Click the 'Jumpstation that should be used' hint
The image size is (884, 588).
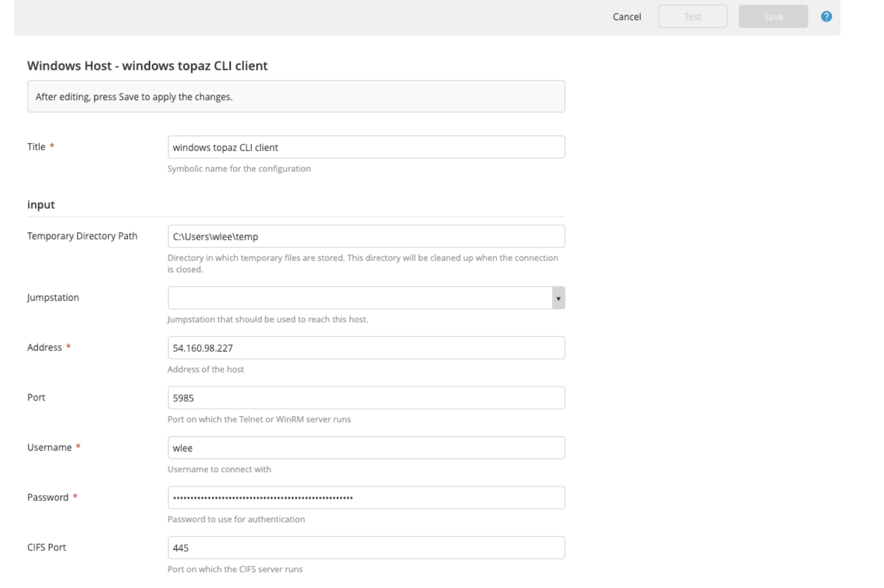pyautogui.click(x=267, y=319)
